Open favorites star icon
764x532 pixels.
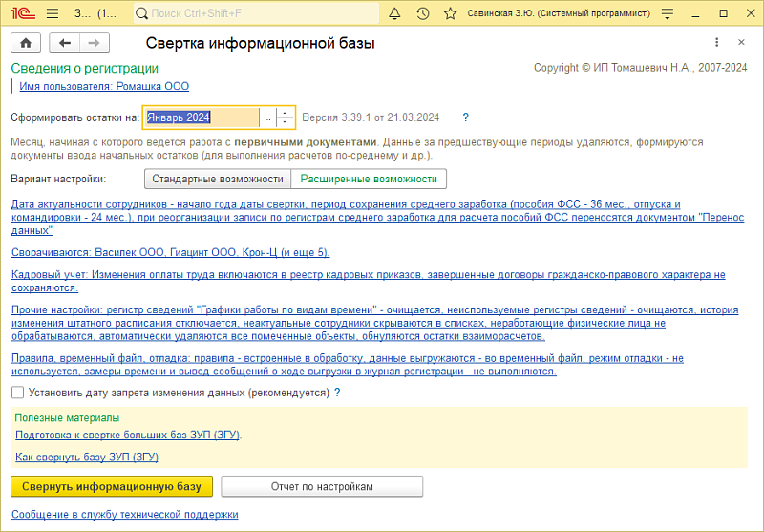450,13
